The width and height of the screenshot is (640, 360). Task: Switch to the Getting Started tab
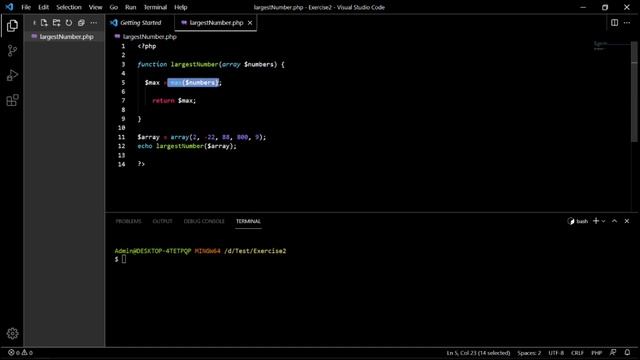click(x=140, y=23)
